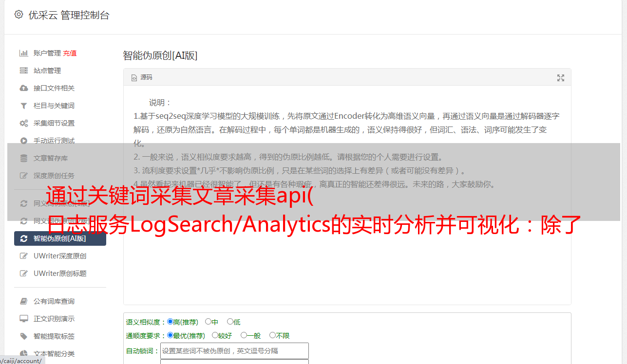627x364 pixels.
Task: Click the refresh icon for 智能伪原创[AI版]
Action: click(x=23, y=238)
